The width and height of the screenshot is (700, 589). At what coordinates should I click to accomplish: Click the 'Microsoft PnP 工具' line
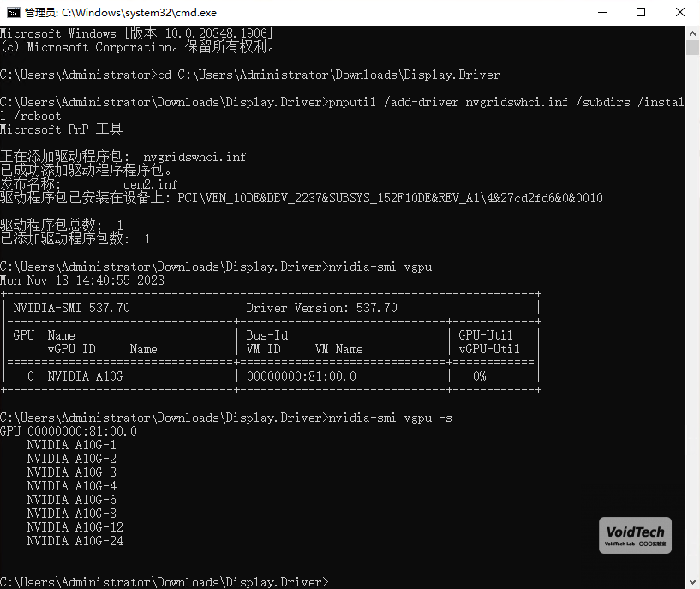(61, 129)
